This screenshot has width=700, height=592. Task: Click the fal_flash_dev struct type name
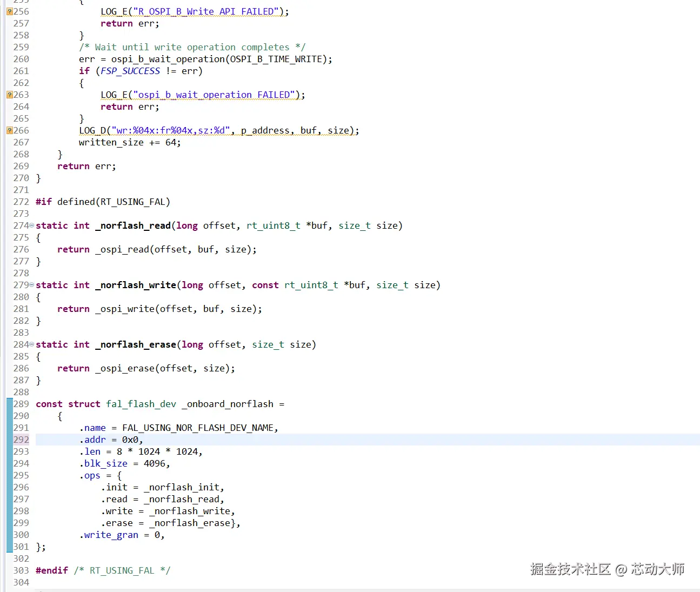[x=141, y=404]
